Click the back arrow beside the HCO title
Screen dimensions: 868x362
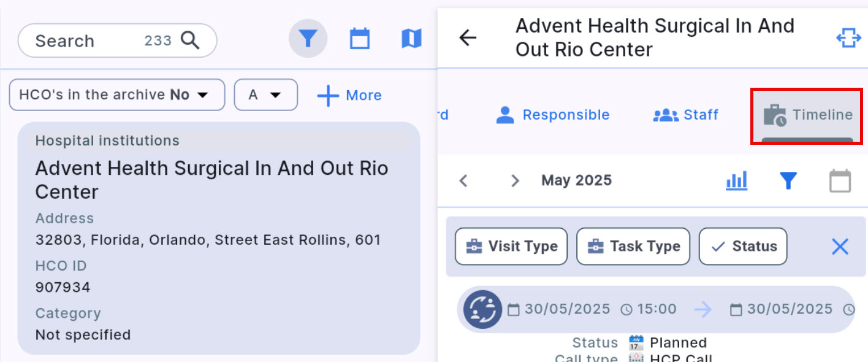pyautogui.click(x=468, y=38)
